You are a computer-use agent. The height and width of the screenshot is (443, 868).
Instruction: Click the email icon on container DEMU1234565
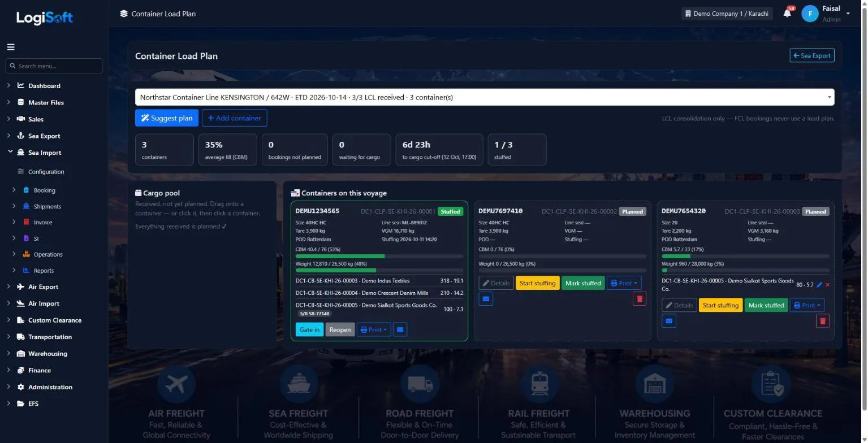click(400, 329)
